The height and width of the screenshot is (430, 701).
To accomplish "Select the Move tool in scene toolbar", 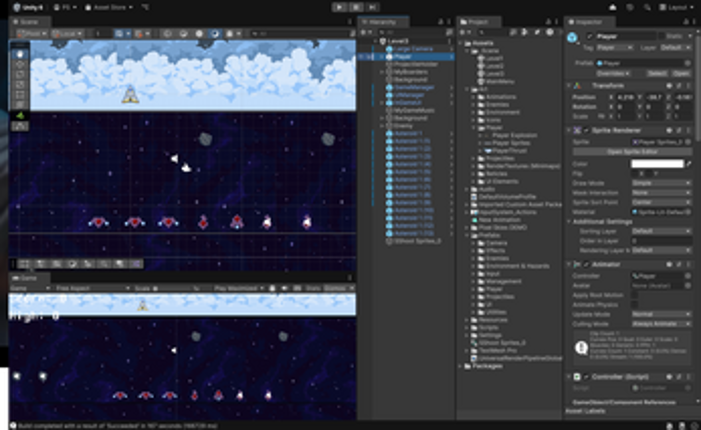I will click(20, 64).
